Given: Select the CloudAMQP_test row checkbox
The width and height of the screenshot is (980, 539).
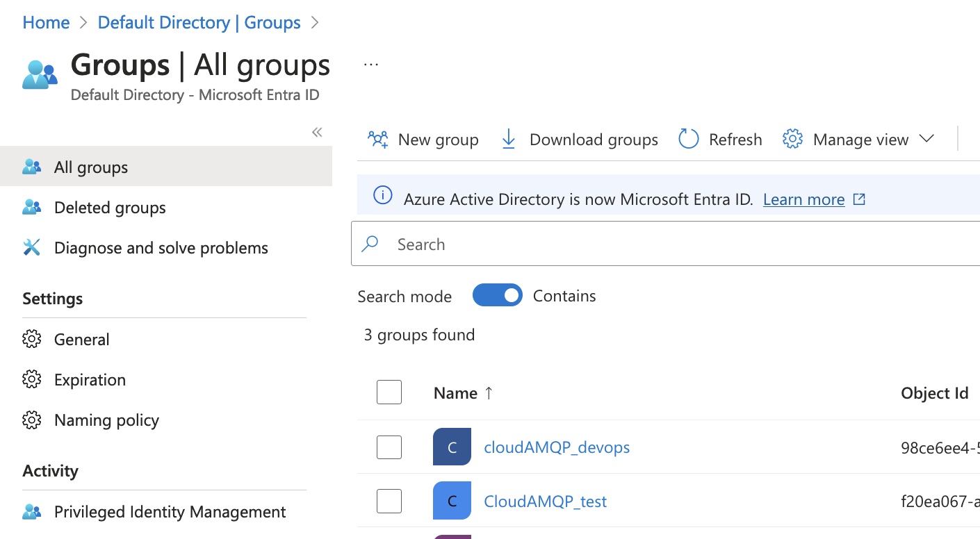Looking at the screenshot, I should [x=389, y=501].
